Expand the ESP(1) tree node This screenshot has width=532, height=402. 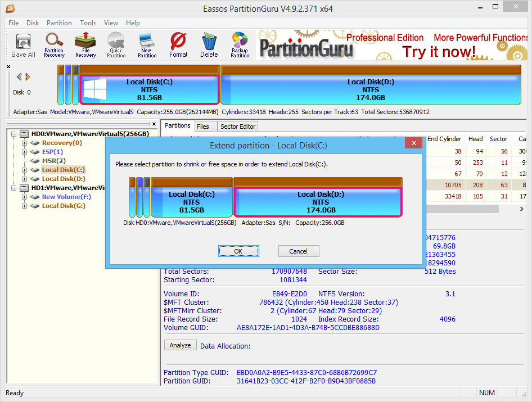pyautogui.click(x=24, y=152)
